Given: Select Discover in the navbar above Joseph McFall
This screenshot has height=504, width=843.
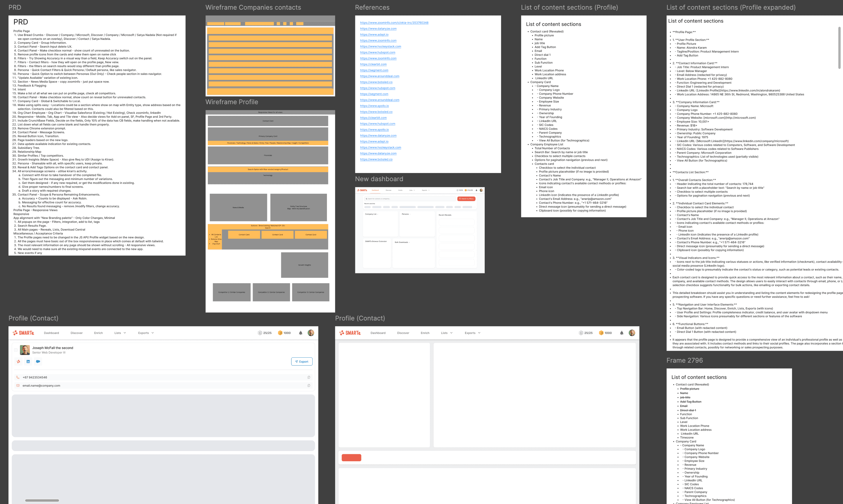Looking at the screenshot, I should [x=76, y=333].
